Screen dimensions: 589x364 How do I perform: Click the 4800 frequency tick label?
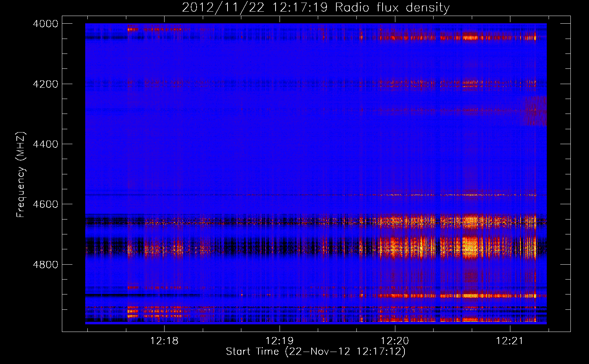point(46,264)
